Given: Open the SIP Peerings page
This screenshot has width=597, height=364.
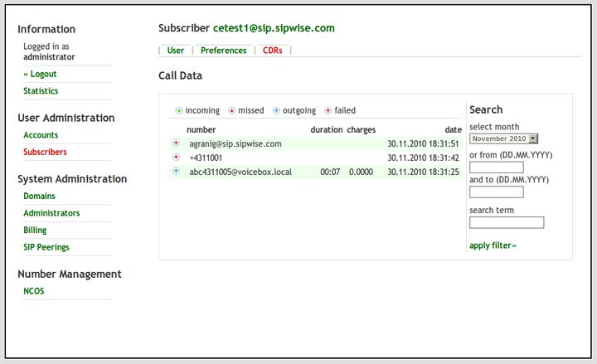Looking at the screenshot, I should [x=46, y=247].
